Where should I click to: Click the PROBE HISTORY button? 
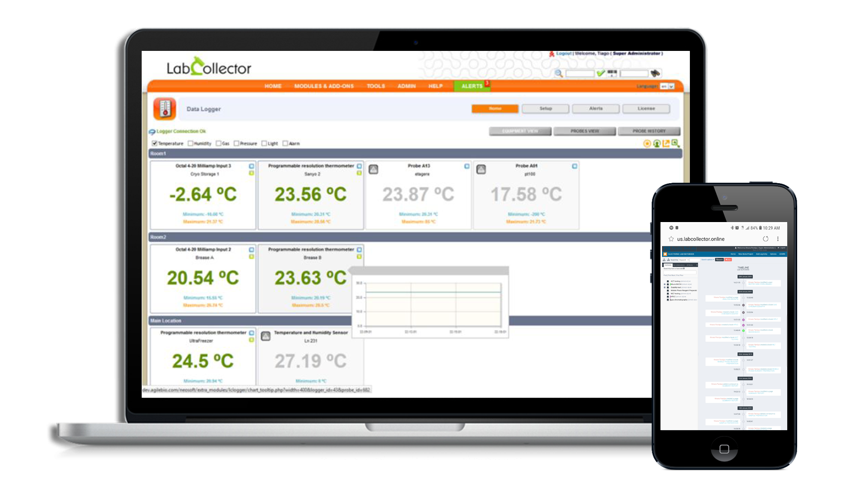click(649, 131)
